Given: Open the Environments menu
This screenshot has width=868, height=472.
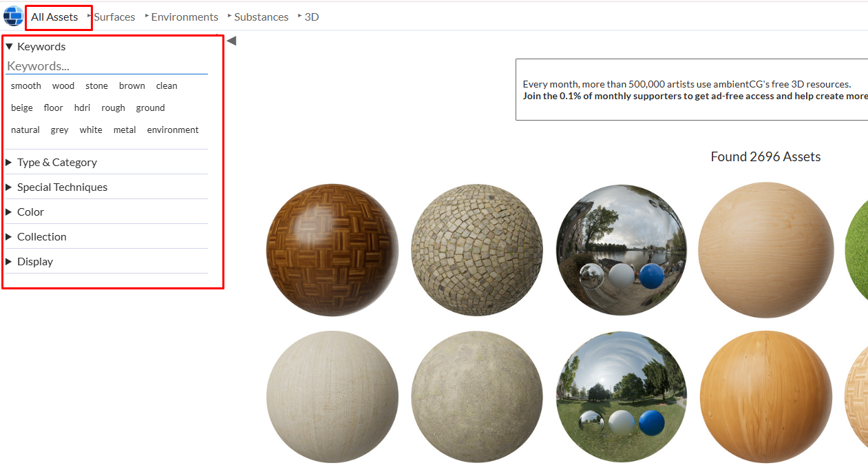Looking at the screenshot, I should [x=184, y=17].
